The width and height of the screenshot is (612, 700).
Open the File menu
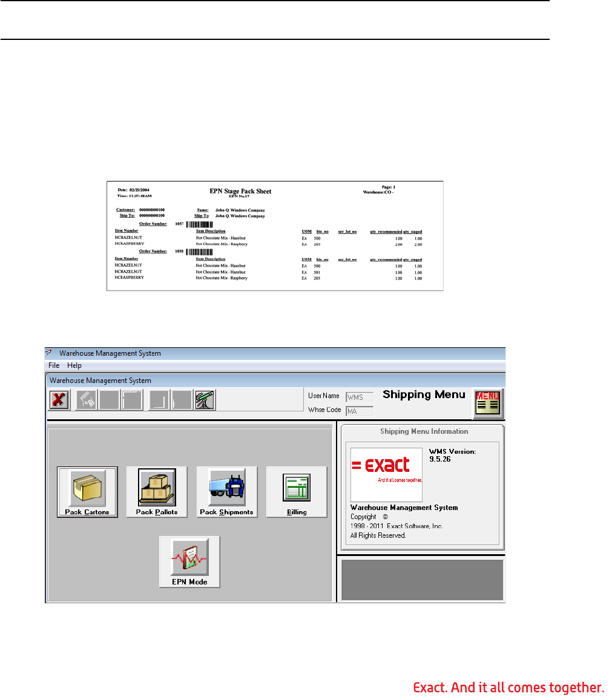tap(54, 365)
